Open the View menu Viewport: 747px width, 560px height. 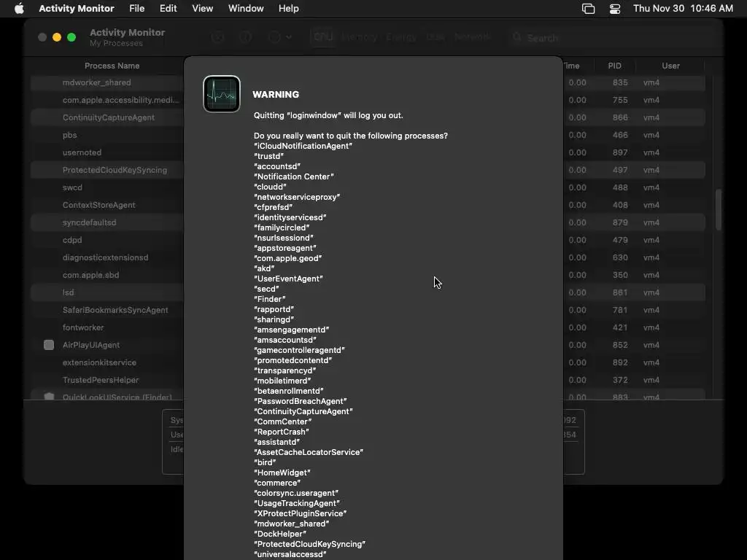pyautogui.click(x=203, y=8)
